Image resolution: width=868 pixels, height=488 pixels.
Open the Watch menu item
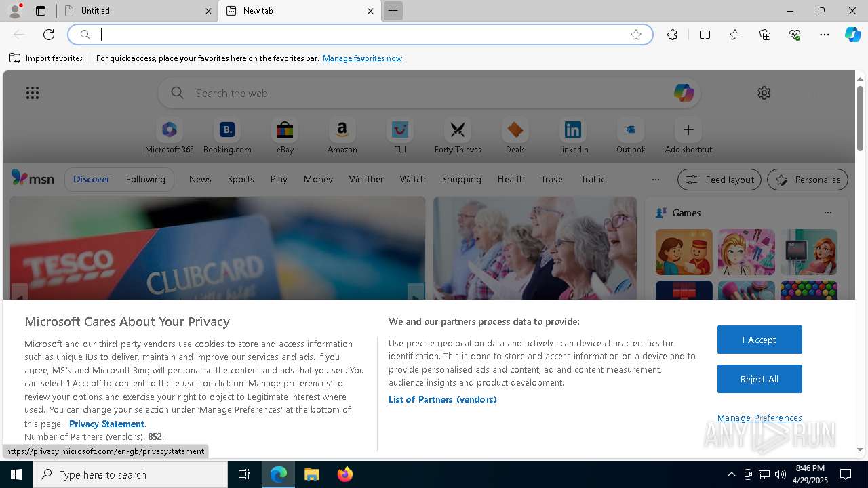[x=412, y=179]
